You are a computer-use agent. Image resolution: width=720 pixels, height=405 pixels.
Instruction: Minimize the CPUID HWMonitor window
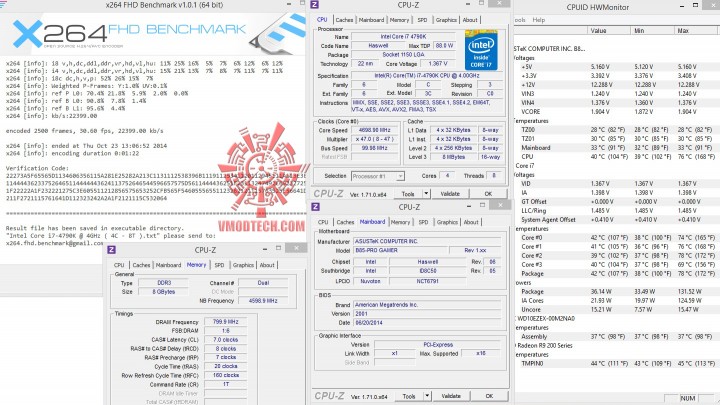pos(683,6)
